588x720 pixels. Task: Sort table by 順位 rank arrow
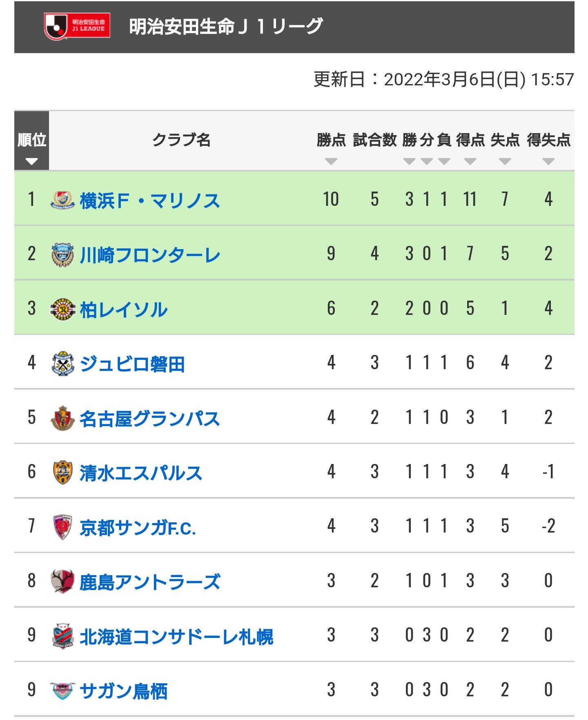(x=31, y=161)
